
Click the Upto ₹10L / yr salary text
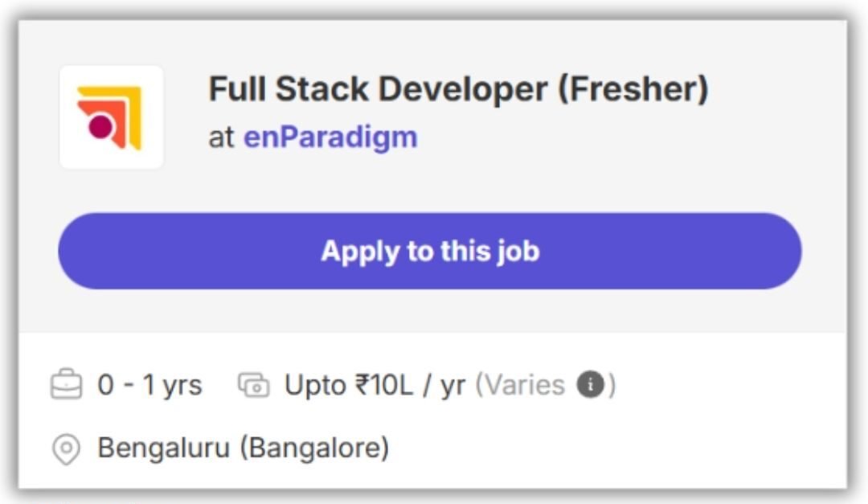coord(375,384)
